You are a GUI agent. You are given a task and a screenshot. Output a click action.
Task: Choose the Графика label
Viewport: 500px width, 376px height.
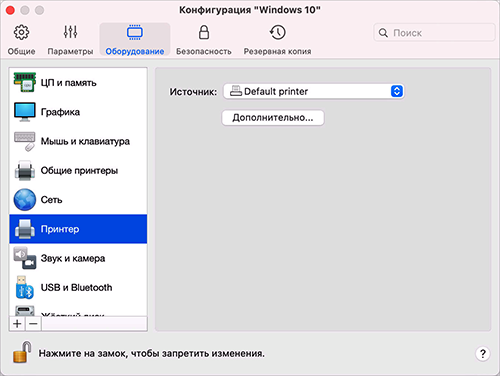point(60,112)
